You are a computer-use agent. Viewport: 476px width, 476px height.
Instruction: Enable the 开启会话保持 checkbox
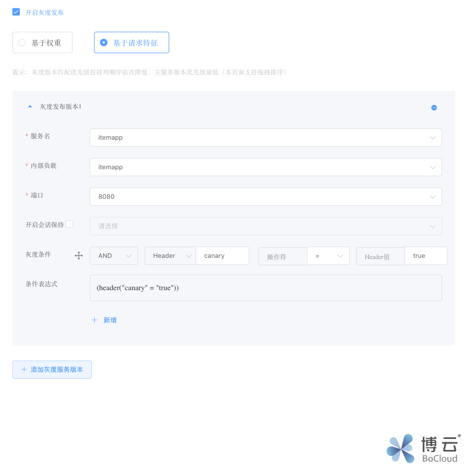pos(69,224)
